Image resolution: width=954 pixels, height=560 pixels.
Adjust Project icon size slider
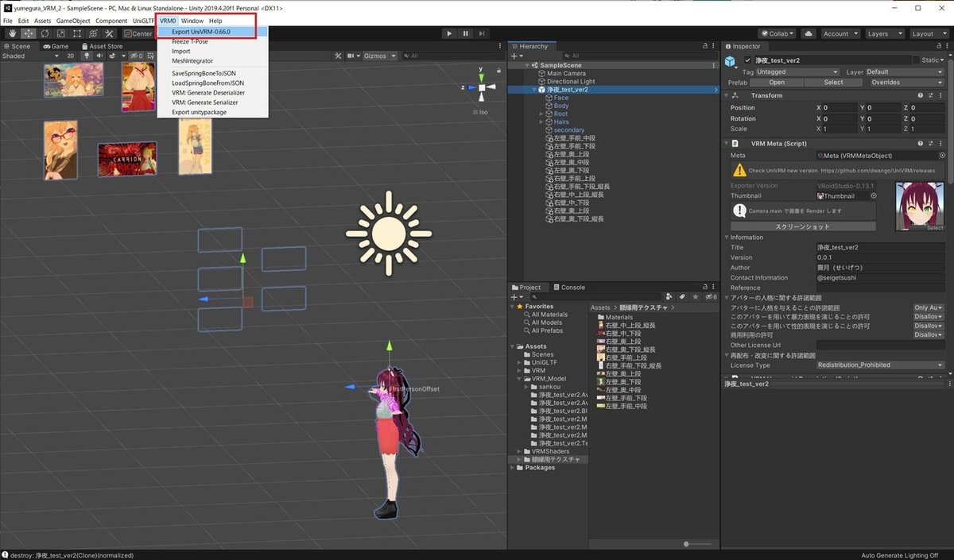point(688,544)
